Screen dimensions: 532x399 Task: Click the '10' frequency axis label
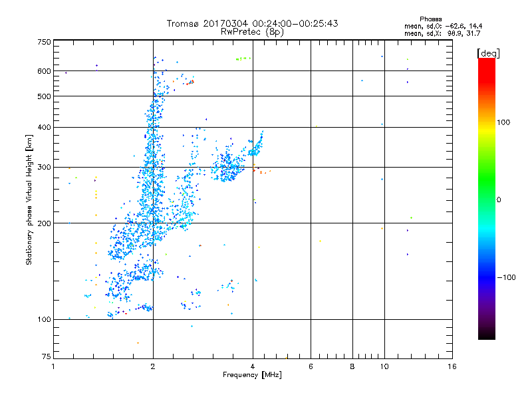click(x=384, y=367)
